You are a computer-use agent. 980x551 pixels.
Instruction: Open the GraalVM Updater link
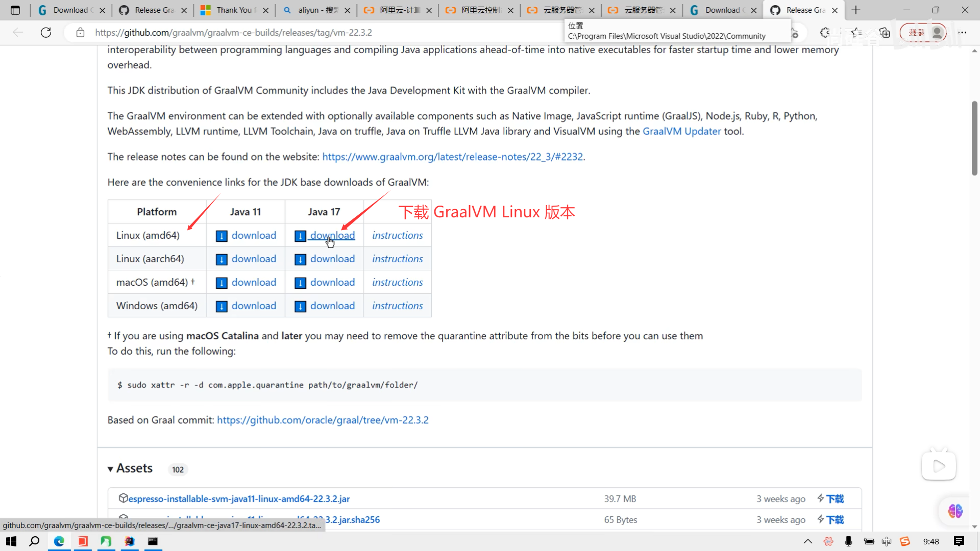coord(681,131)
